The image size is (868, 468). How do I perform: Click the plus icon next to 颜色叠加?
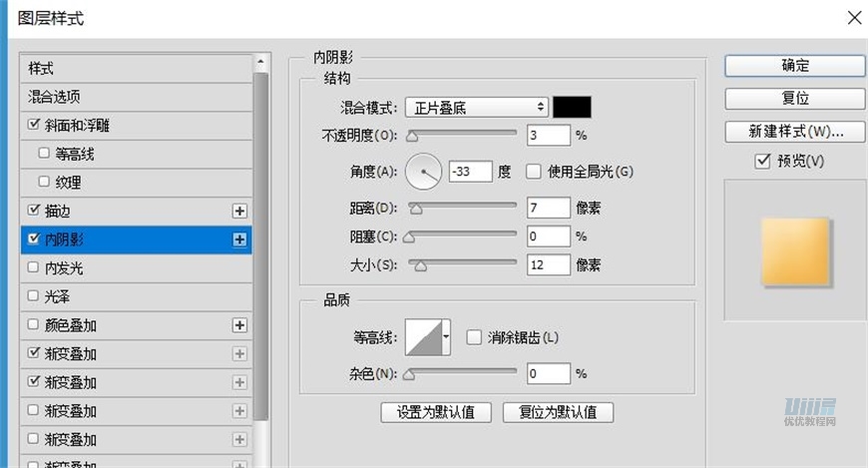tap(238, 325)
